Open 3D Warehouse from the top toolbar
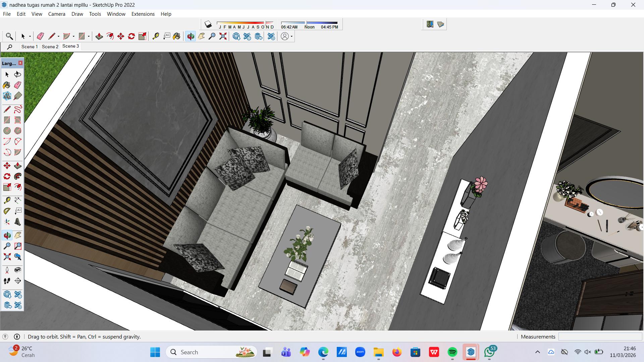The height and width of the screenshot is (362, 644). (236, 36)
